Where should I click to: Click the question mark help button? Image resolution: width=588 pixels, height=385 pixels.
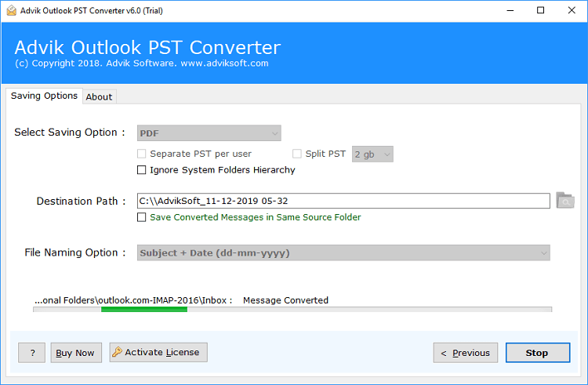click(x=32, y=353)
